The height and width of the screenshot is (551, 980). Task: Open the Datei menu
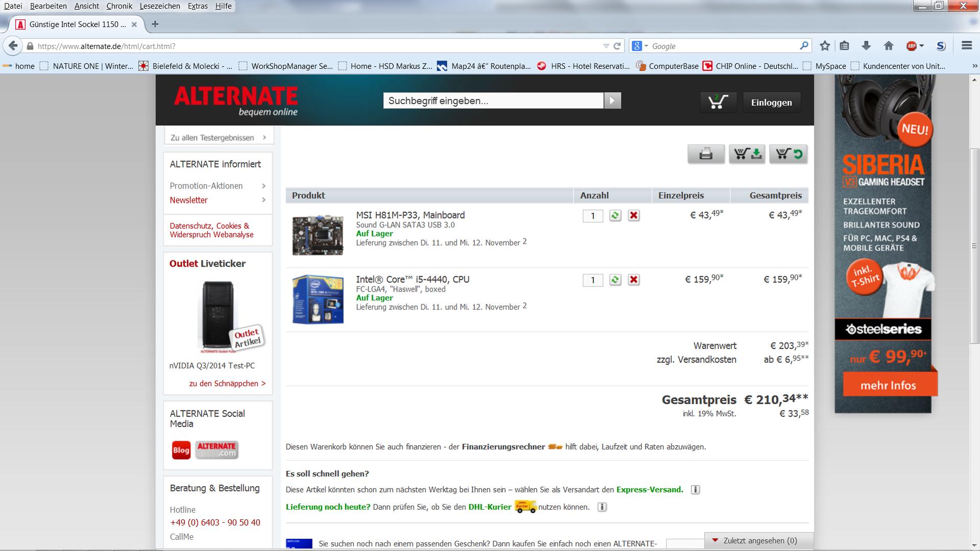tap(13, 6)
